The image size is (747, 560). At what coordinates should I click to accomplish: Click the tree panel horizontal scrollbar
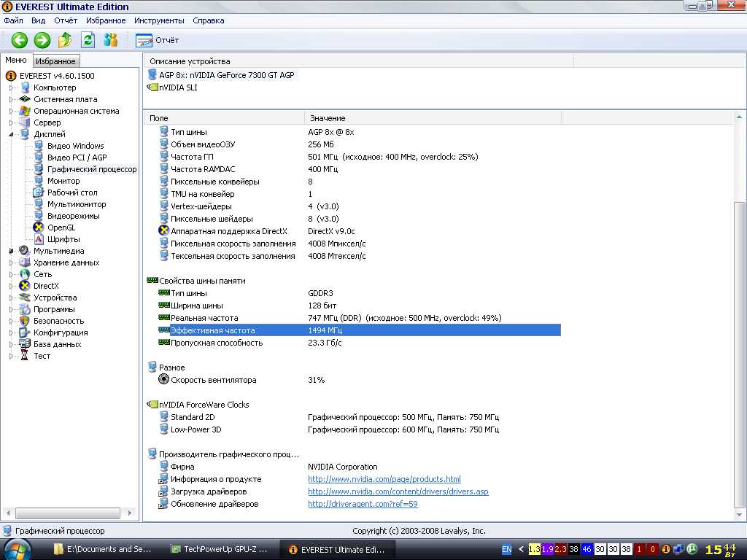coord(68,513)
